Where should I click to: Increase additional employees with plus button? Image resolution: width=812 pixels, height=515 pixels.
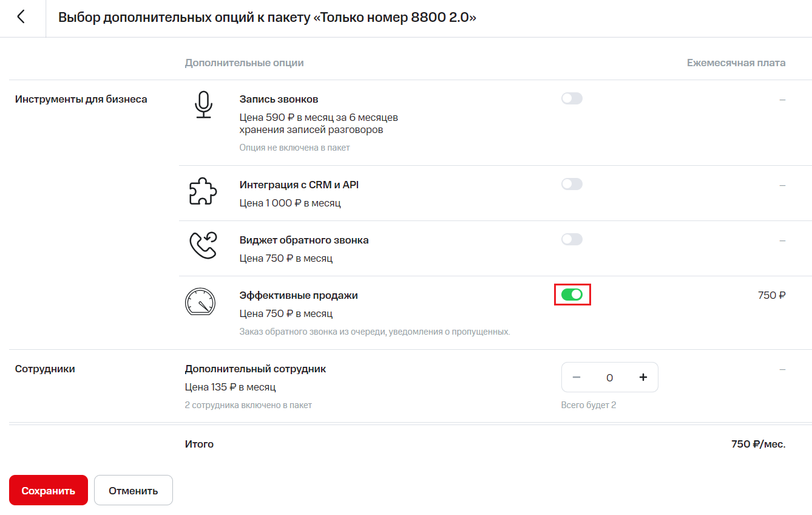(x=643, y=377)
